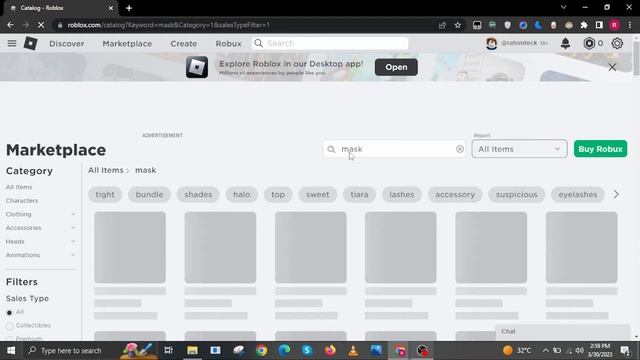This screenshot has height=360, width=640.
Task: Filter by halo tag
Action: (242, 194)
